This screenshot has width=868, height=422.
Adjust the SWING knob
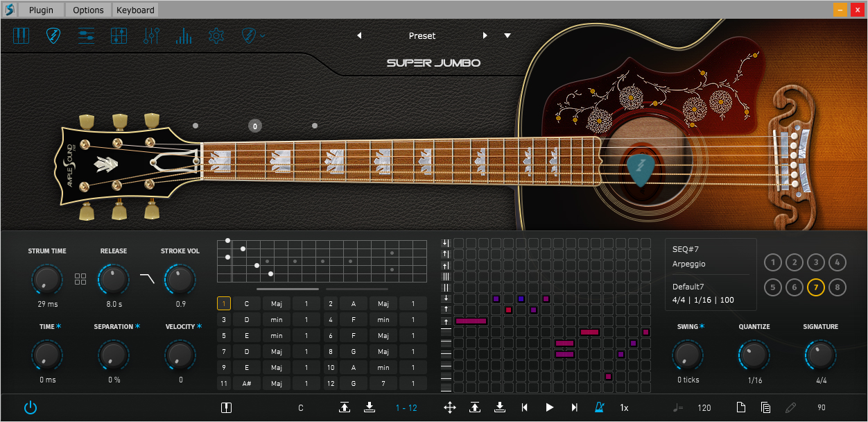(x=687, y=356)
